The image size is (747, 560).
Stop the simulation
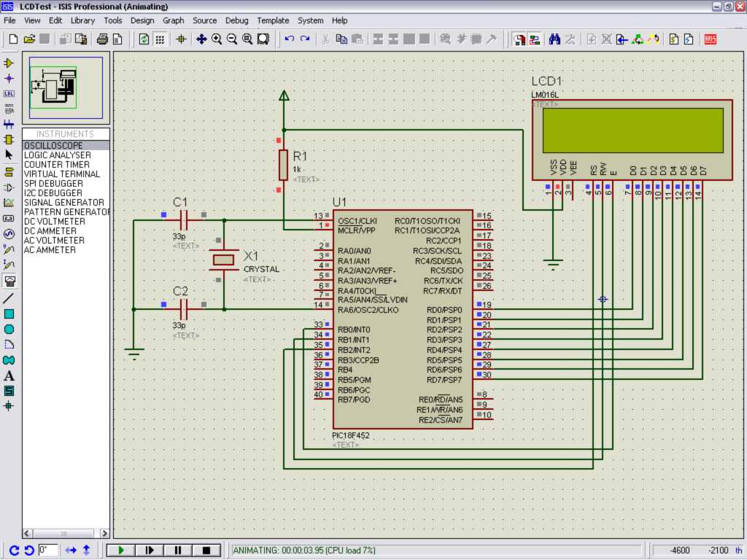[x=206, y=550]
